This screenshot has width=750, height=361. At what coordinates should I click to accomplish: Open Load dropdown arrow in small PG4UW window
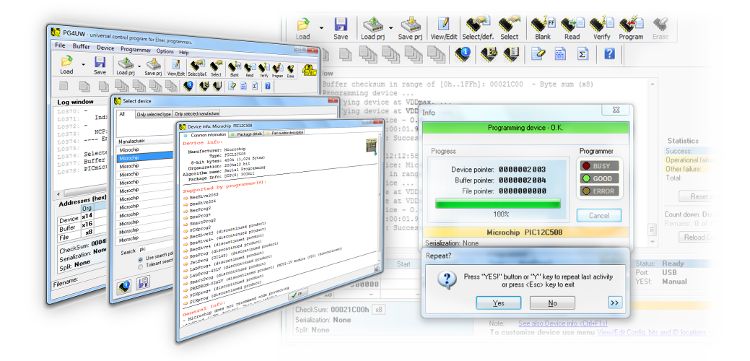(83, 64)
